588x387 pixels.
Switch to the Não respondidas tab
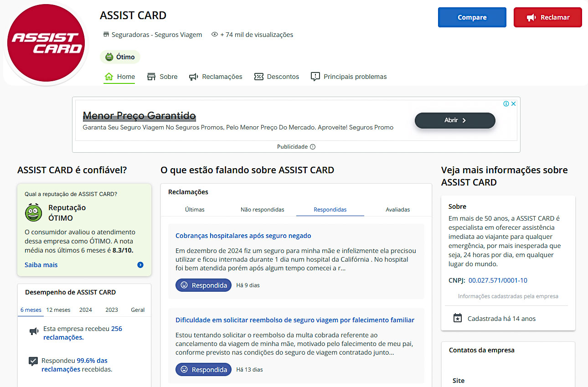[263, 210]
